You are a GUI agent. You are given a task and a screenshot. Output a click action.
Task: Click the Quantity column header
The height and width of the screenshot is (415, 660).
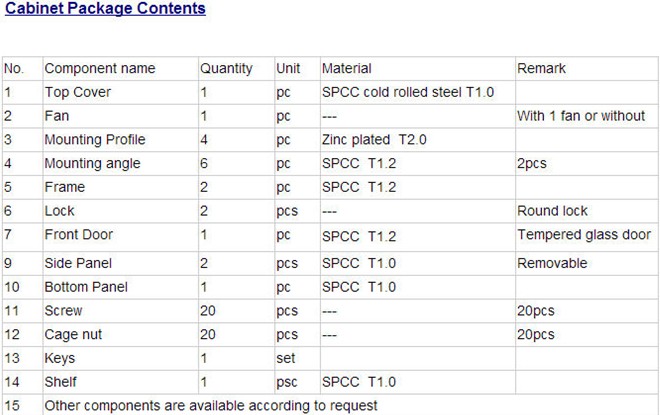click(226, 69)
